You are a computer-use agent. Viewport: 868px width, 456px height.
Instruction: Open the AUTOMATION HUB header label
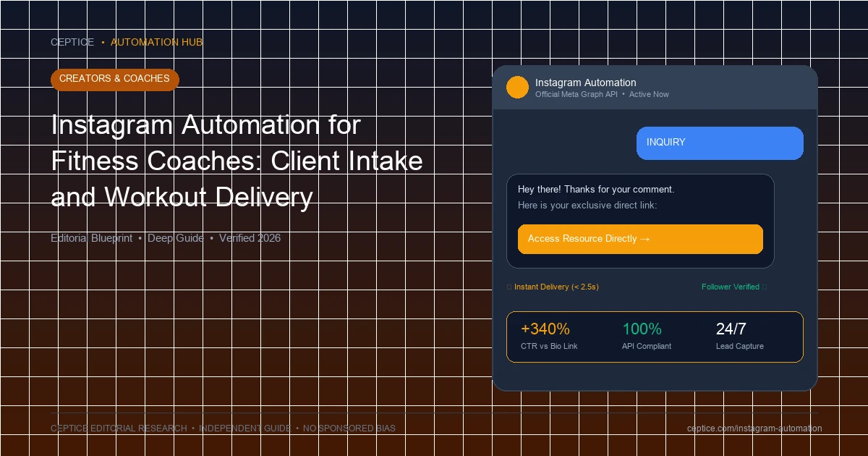tap(156, 42)
